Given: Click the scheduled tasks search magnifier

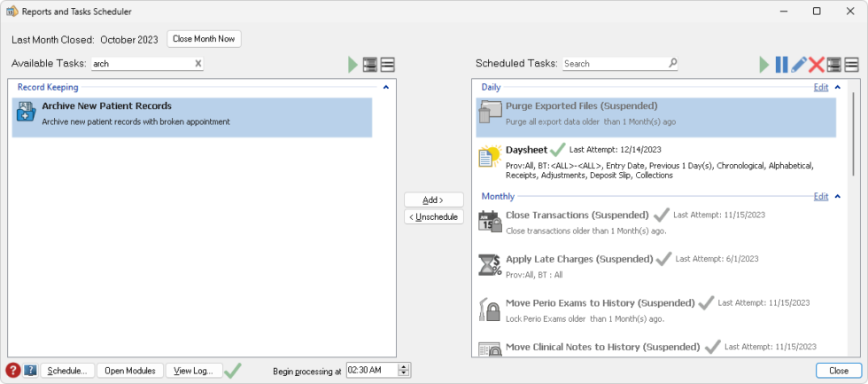Looking at the screenshot, I should click(x=672, y=64).
